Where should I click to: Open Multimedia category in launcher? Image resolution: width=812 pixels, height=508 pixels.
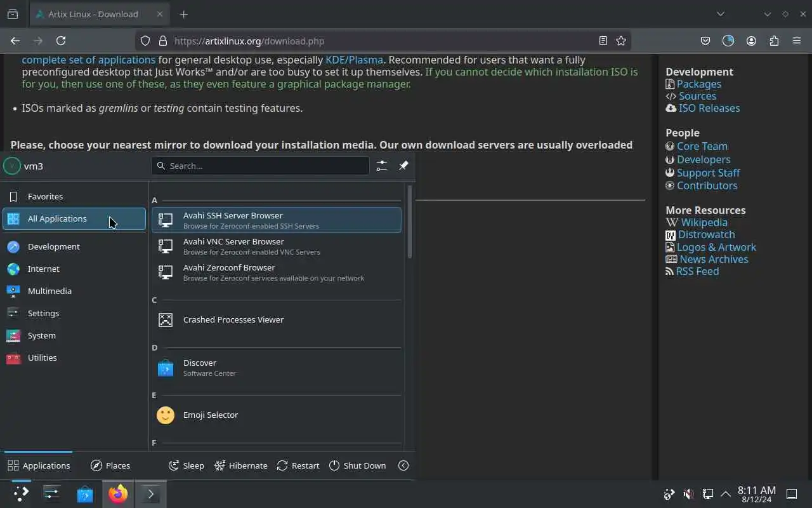coord(74,291)
